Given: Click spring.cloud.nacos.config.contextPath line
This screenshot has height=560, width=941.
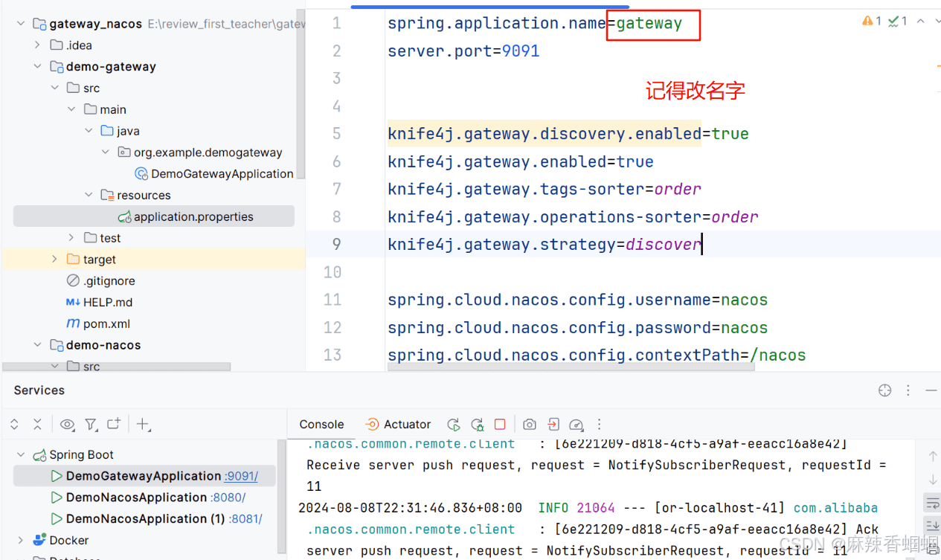Looking at the screenshot, I should [x=597, y=355].
